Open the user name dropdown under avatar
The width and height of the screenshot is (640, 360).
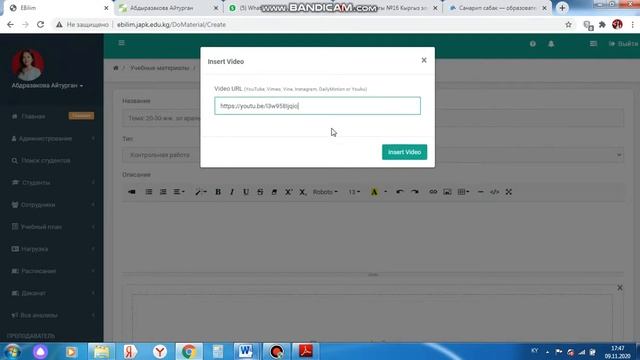point(47,86)
